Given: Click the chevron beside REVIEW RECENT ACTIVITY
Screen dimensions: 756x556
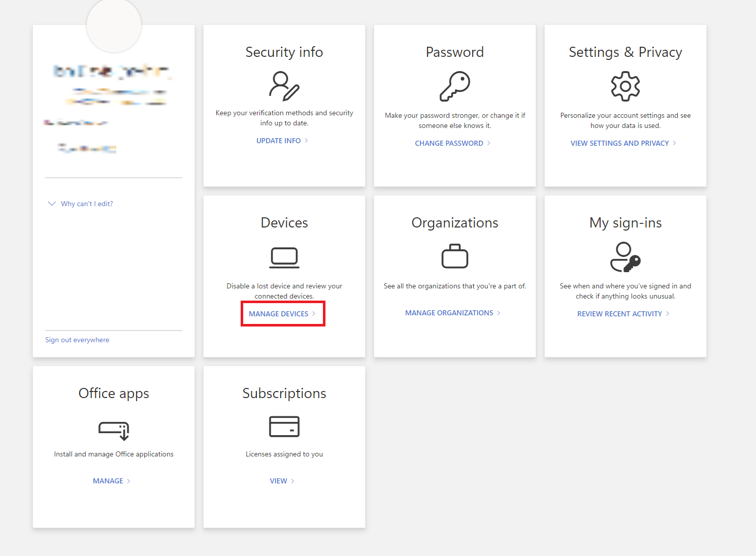Looking at the screenshot, I should [668, 314].
